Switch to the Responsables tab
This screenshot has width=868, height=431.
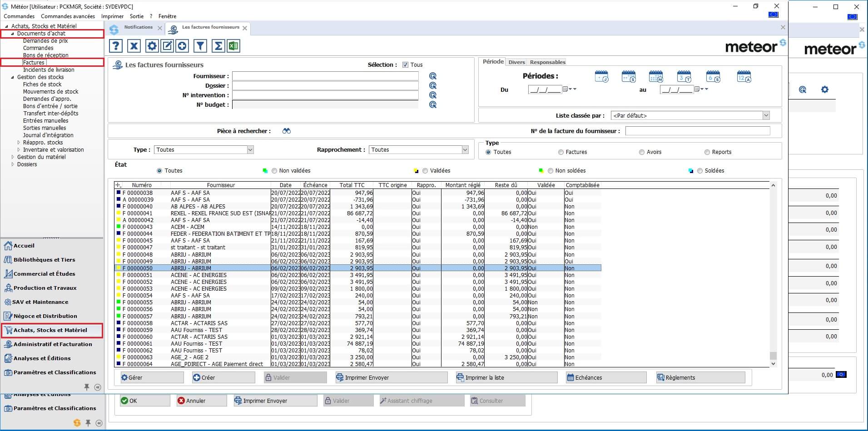click(x=548, y=62)
